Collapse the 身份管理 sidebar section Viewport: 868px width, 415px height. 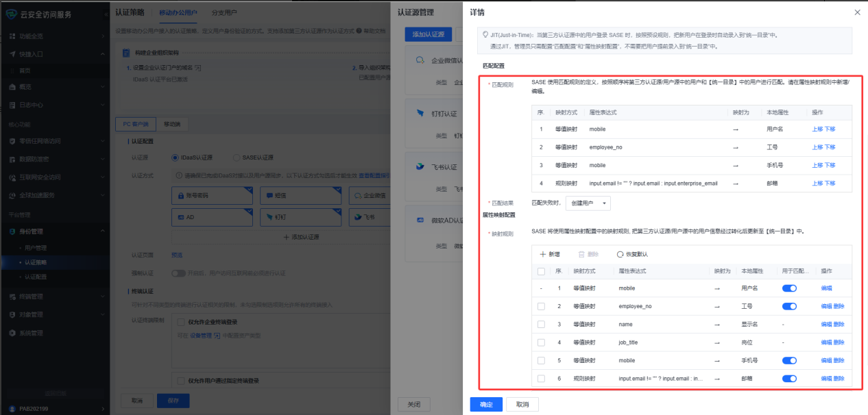(x=102, y=231)
